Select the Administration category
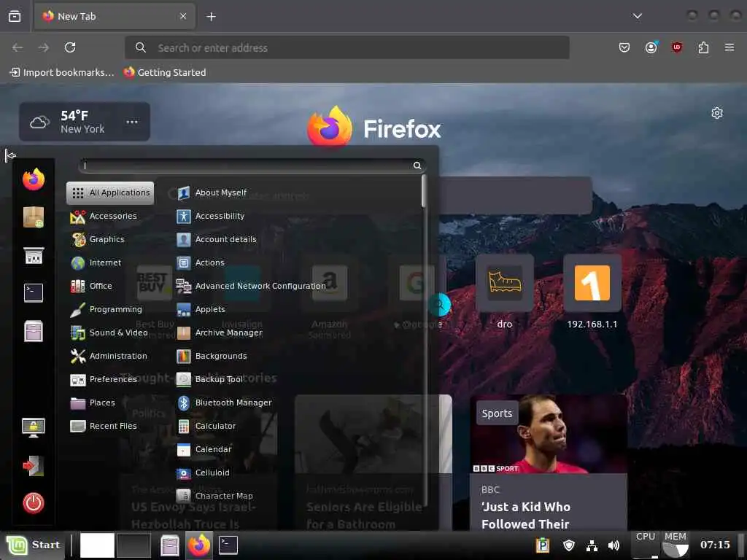The height and width of the screenshot is (560, 747). tap(109, 356)
